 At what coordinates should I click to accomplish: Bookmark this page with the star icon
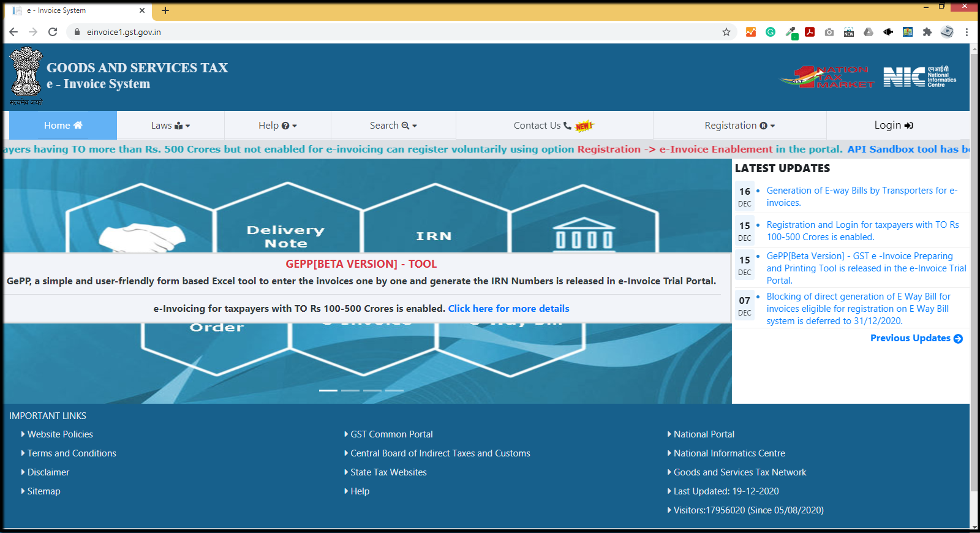coord(726,32)
